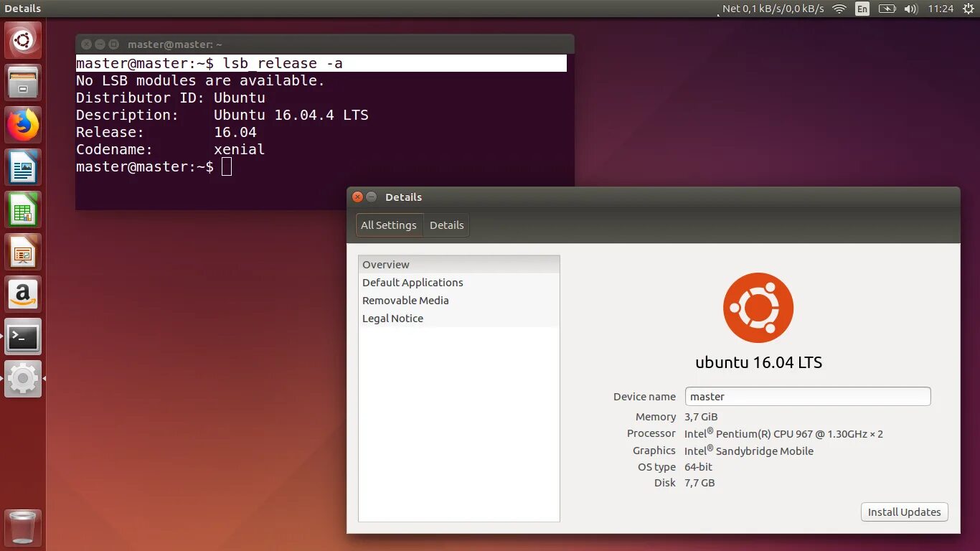Click the All Settings button
980x551 pixels.
point(389,225)
